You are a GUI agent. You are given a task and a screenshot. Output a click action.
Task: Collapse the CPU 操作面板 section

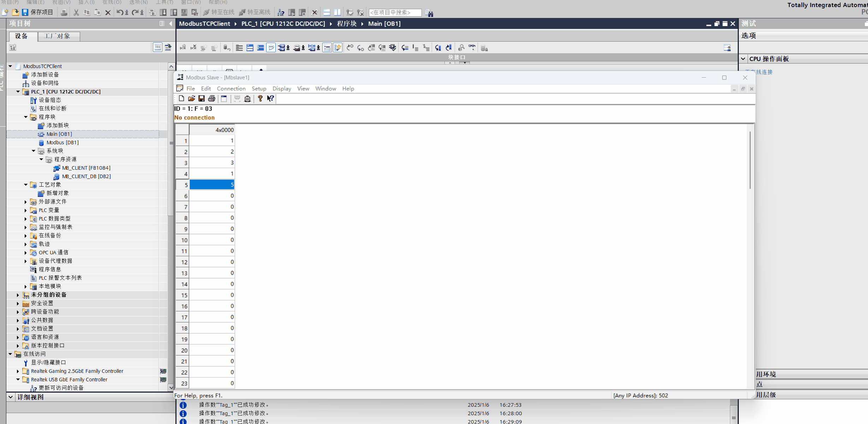tap(743, 59)
